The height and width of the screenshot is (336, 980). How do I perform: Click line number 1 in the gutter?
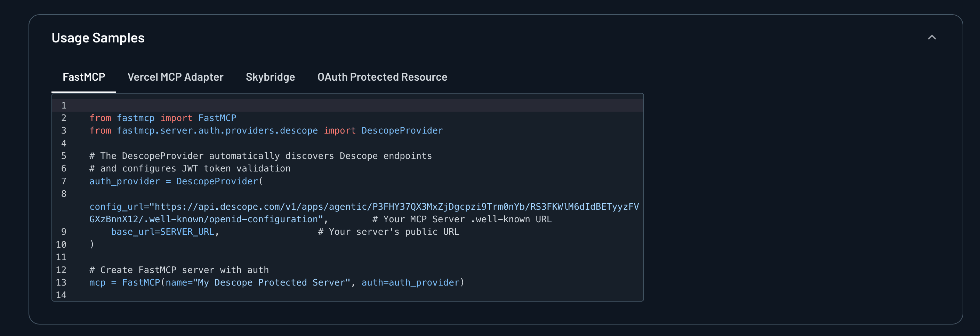pos(64,105)
